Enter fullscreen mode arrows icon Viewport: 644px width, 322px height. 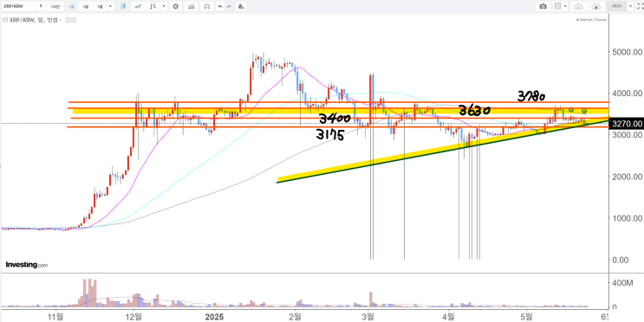(640, 7)
